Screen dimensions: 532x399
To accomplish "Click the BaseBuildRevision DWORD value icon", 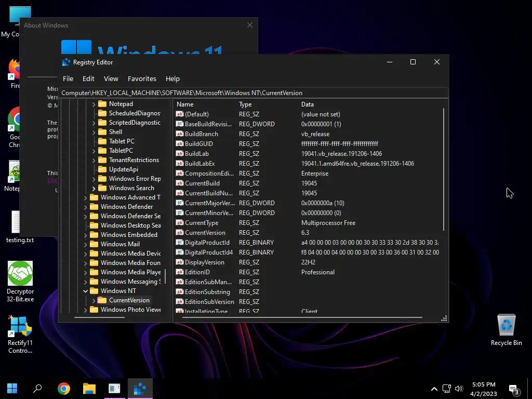I will coord(179,124).
